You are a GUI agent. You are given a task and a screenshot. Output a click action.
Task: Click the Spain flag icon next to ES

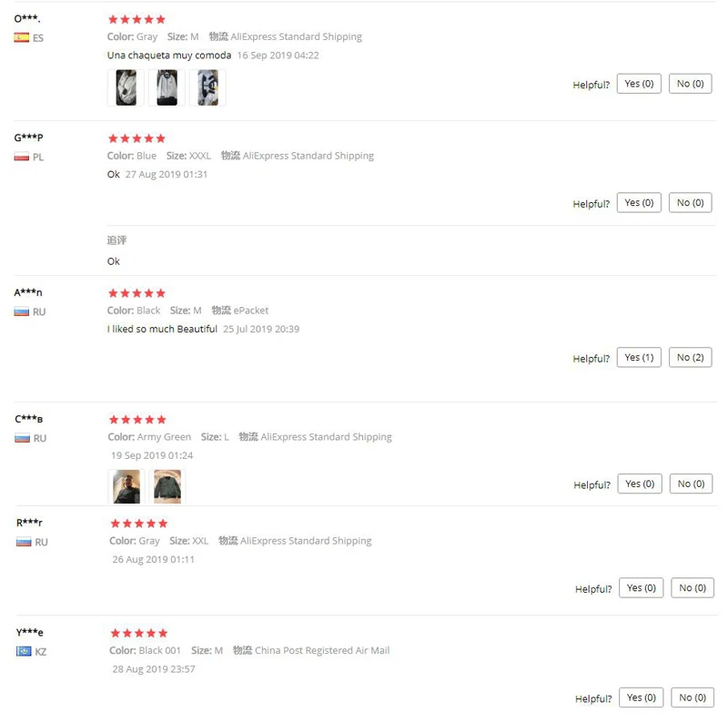(21, 37)
